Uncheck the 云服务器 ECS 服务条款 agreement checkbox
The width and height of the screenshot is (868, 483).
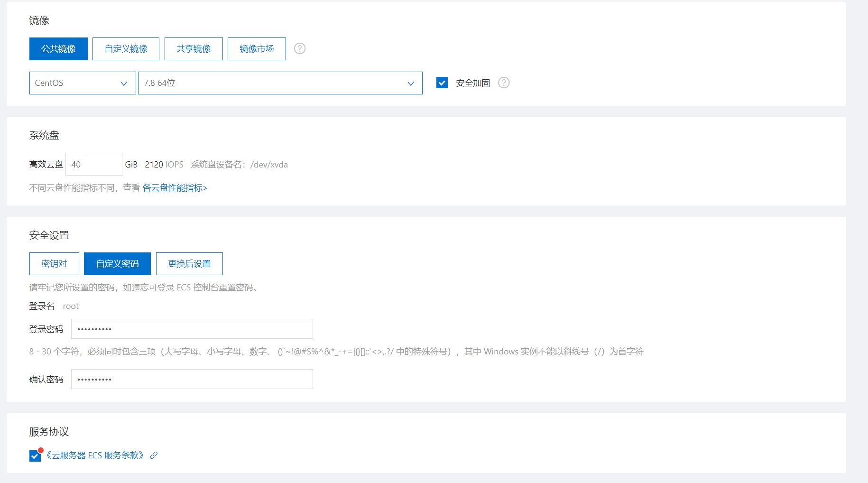(35, 456)
